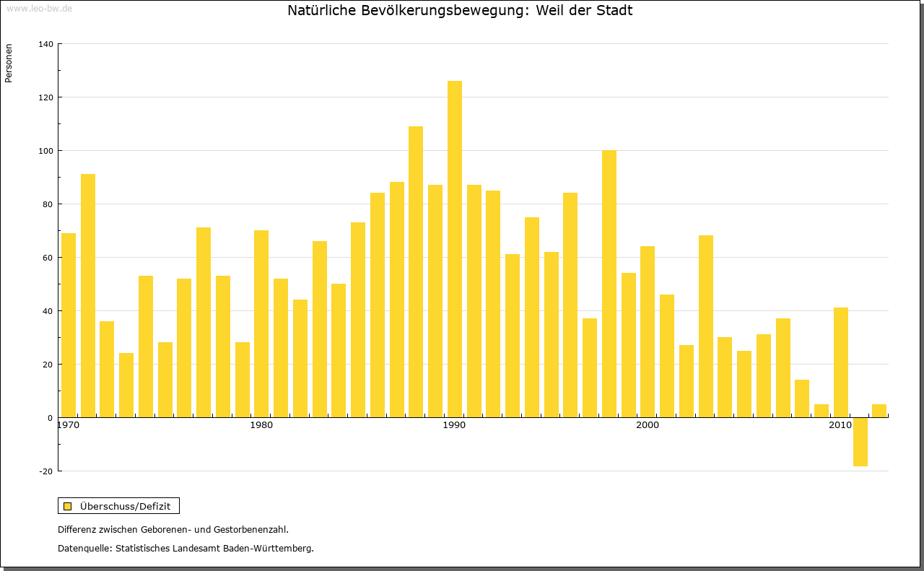Click the www.leo-bw.de watermark text

click(38, 8)
